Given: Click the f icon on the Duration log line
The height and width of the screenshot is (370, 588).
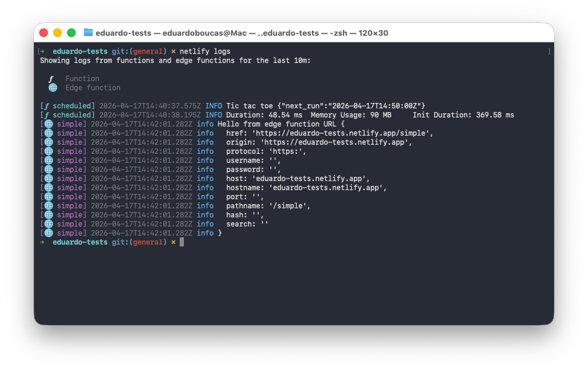Looking at the screenshot, I should coord(47,115).
